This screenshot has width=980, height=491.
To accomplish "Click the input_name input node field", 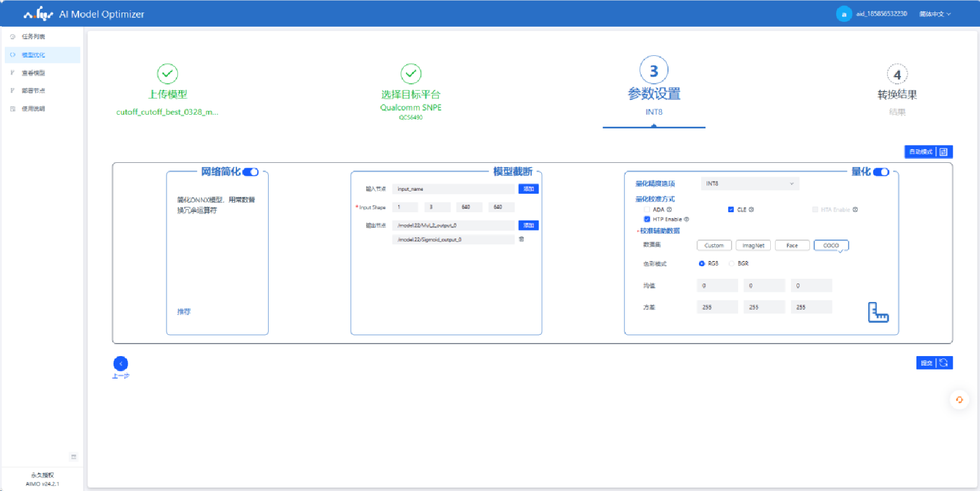I will coord(453,189).
